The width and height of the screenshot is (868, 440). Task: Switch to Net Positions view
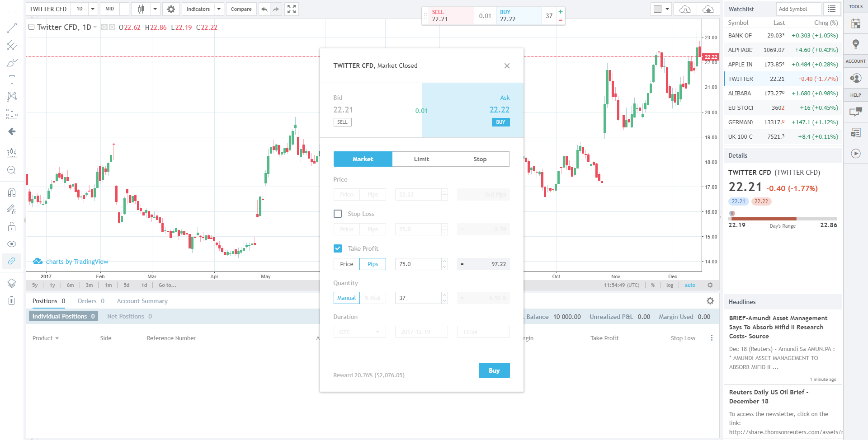129,316
